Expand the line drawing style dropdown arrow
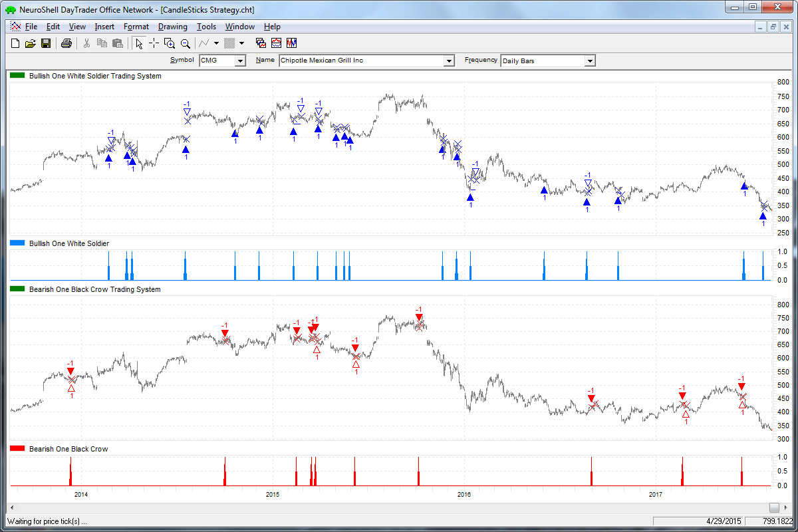The image size is (798, 532). click(217, 43)
